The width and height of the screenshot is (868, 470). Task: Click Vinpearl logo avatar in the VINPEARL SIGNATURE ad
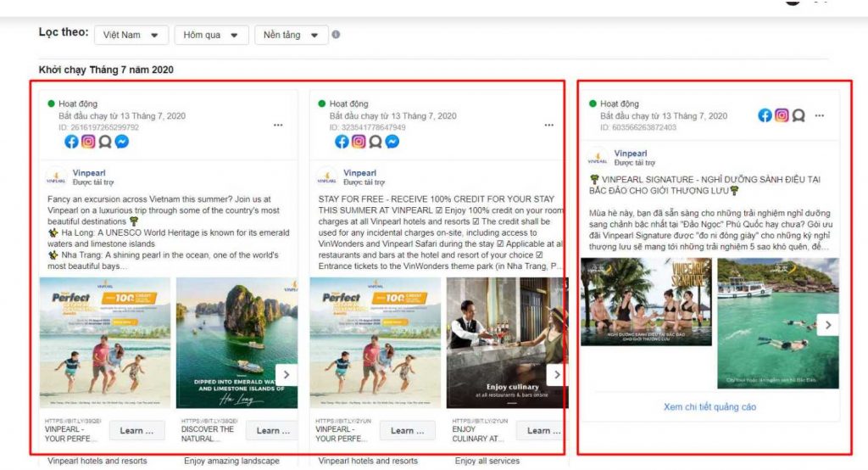click(x=598, y=158)
